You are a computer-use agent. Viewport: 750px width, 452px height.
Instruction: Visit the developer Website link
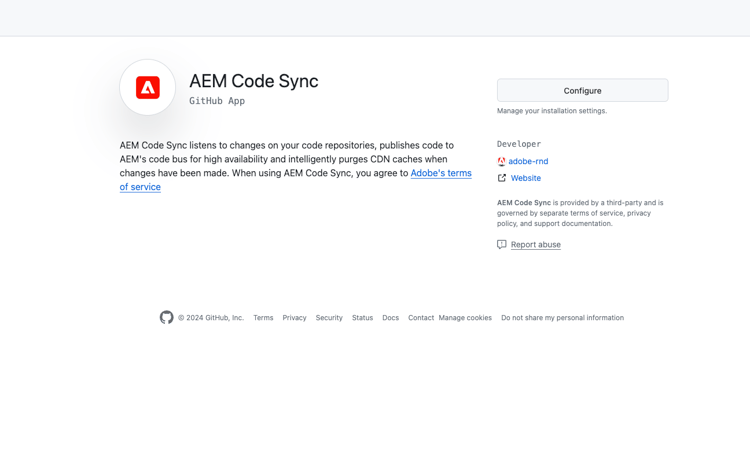525,178
